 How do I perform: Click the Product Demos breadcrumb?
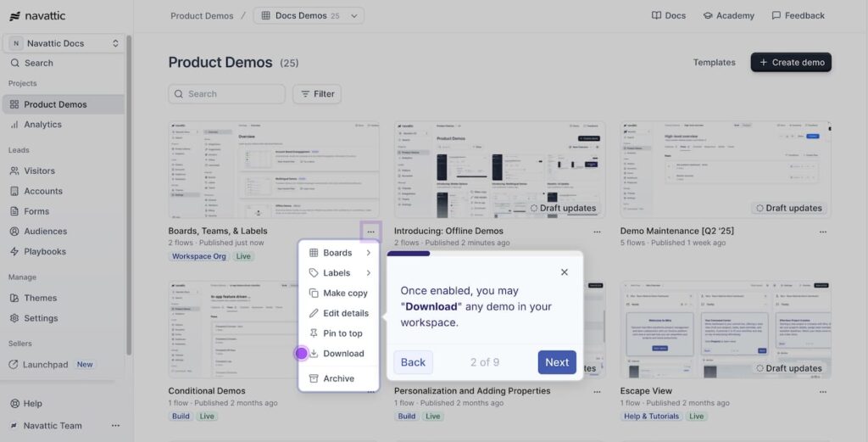coord(202,15)
